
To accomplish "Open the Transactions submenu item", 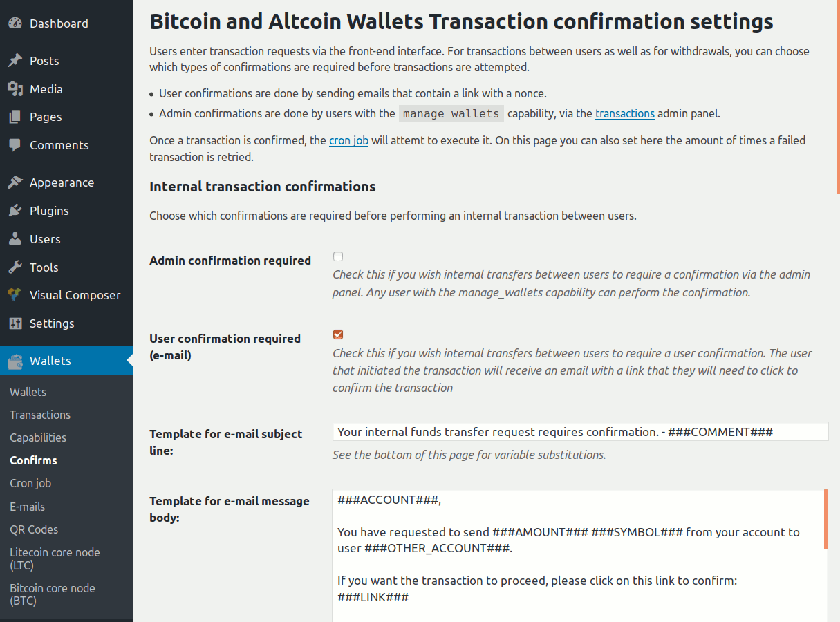I will 40,415.
